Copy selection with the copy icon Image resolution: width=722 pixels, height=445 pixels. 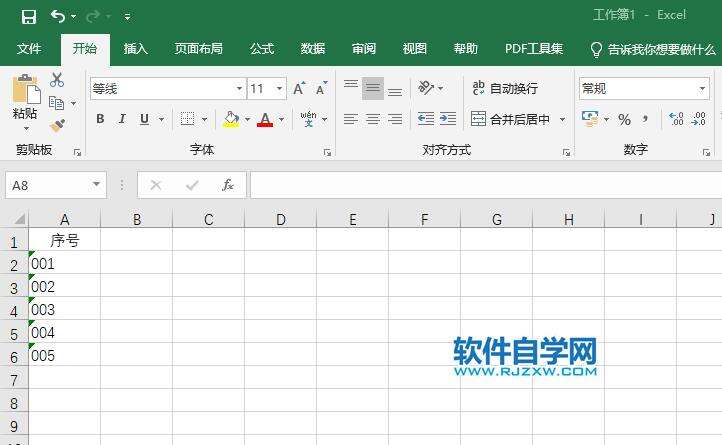(57, 103)
